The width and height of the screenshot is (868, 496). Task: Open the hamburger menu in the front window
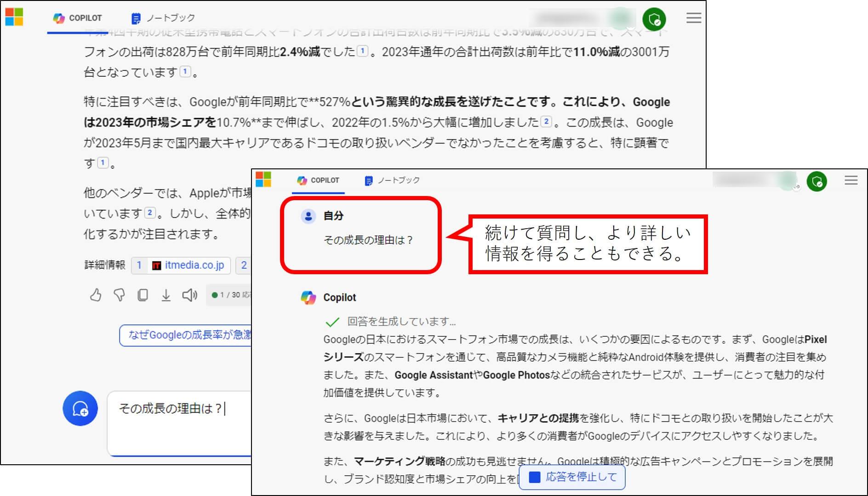pyautogui.click(x=851, y=180)
